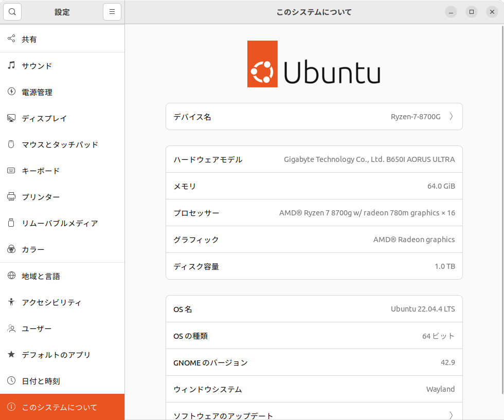Click the color circles icon beside カラー
Image resolution: width=504 pixels, height=420 pixels.
click(11, 249)
